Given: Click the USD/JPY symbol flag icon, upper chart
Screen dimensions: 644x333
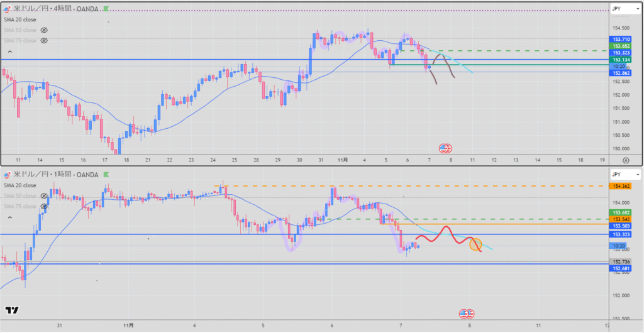Looking at the screenshot, I should point(8,9).
